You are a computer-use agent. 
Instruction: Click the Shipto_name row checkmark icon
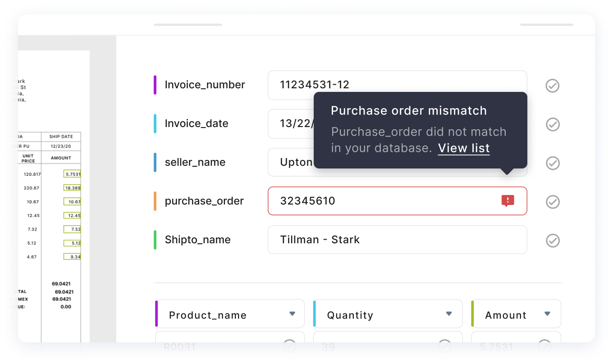point(552,241)
